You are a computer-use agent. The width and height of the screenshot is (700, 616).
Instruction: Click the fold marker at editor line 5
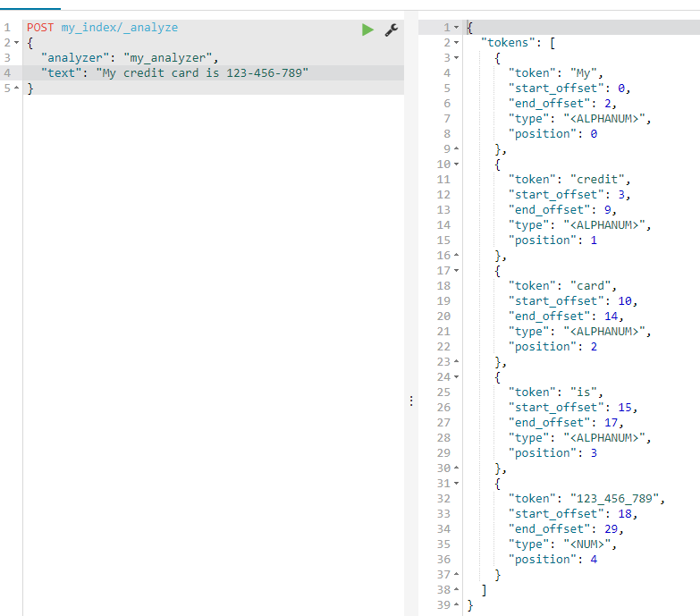point(16,88)
